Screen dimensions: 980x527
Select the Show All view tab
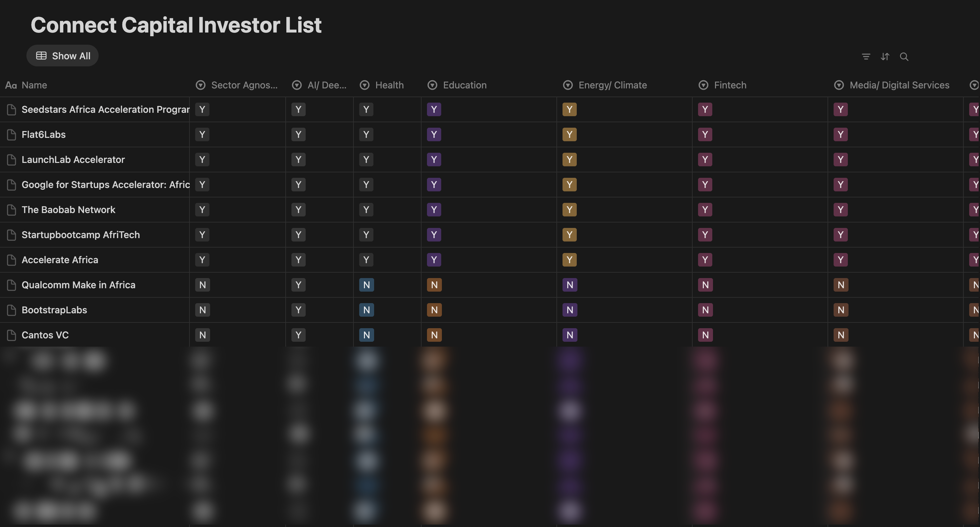[63, 56]
